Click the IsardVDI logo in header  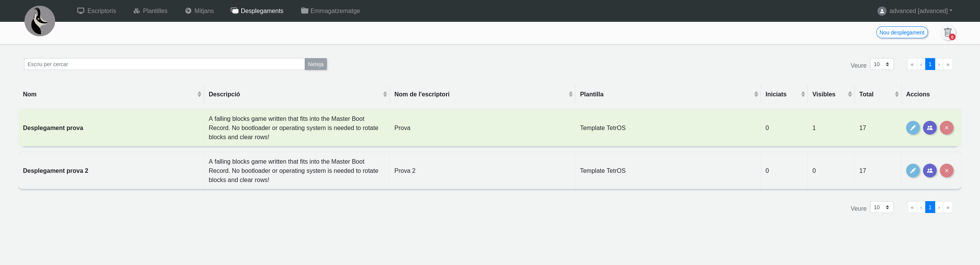(40, 21)
